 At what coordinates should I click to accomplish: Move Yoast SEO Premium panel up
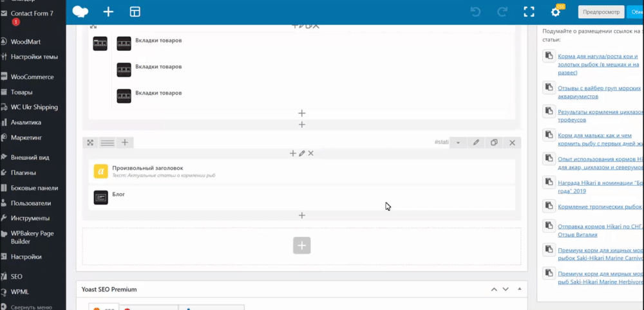click(x=494, y=289)
